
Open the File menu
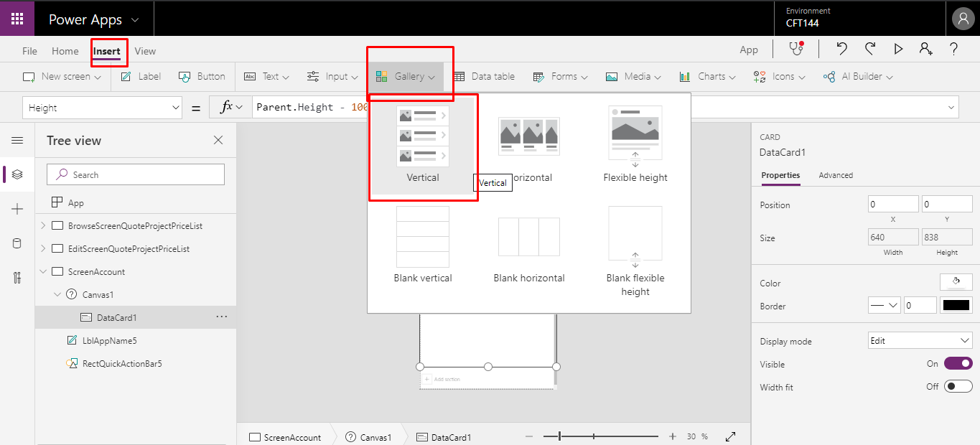29,51
